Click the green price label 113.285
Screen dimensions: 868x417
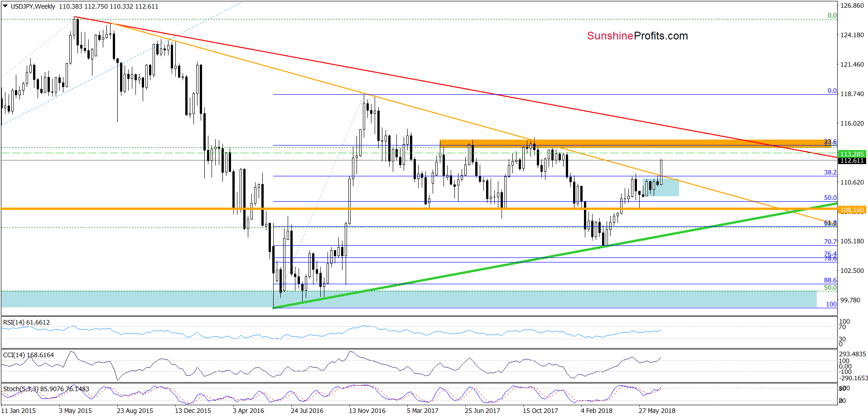852,154
